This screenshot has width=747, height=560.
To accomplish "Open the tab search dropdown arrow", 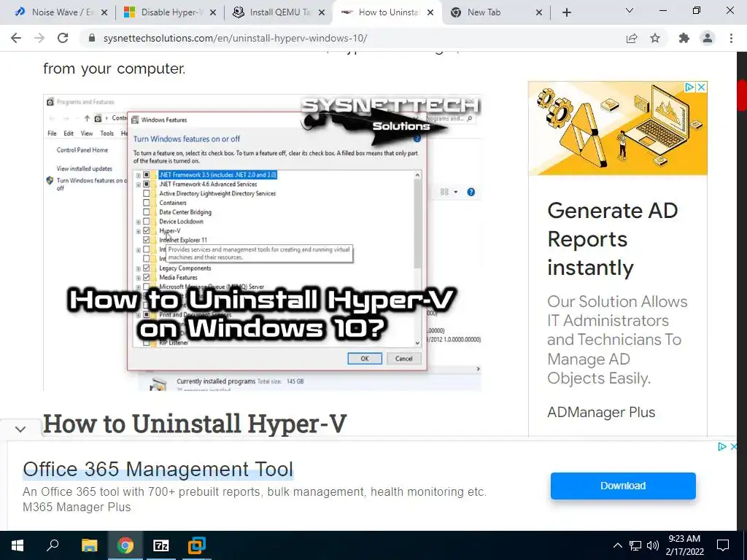I will (x=630, y=10).
